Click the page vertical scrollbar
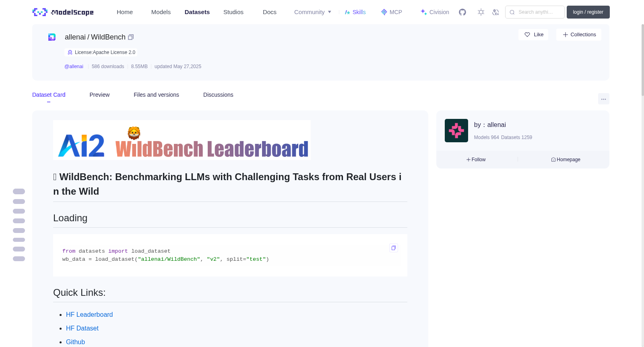The image size is (644, 347). (642, 60)
